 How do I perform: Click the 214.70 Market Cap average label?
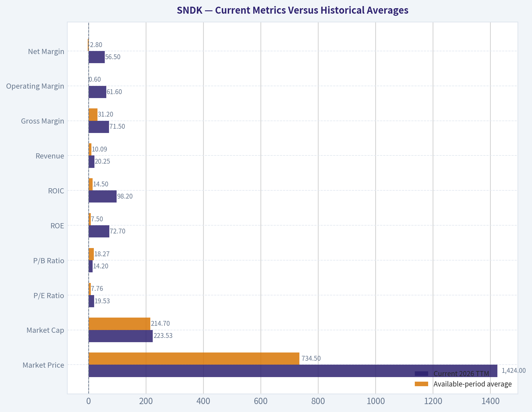pyautogui.click(x=160, y=324)
